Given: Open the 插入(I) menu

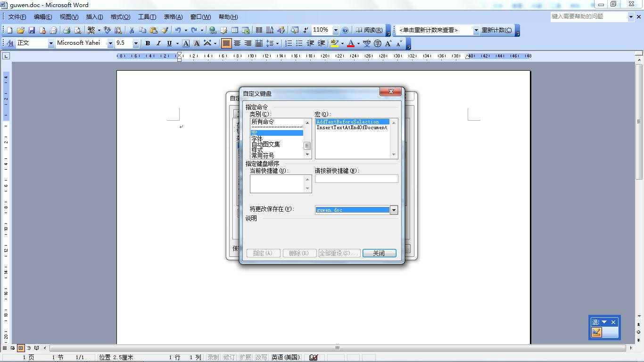Looking at the screenshot, I should pyautogui.click(x=94, y=17).
